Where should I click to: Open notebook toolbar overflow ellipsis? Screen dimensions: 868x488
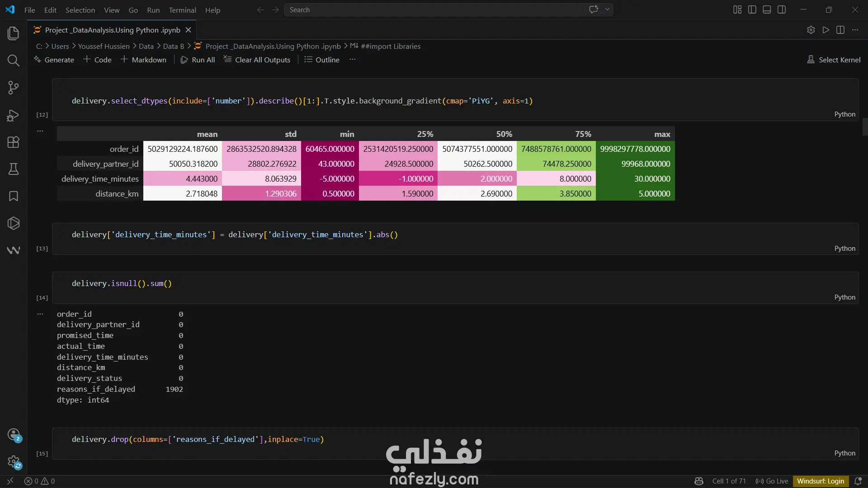(353, 60)
